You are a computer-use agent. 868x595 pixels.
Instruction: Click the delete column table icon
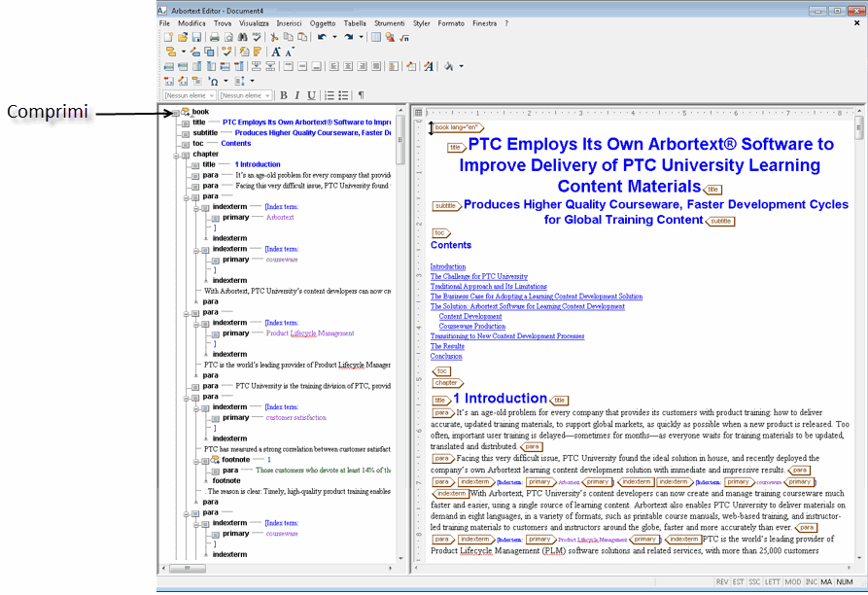238,66
